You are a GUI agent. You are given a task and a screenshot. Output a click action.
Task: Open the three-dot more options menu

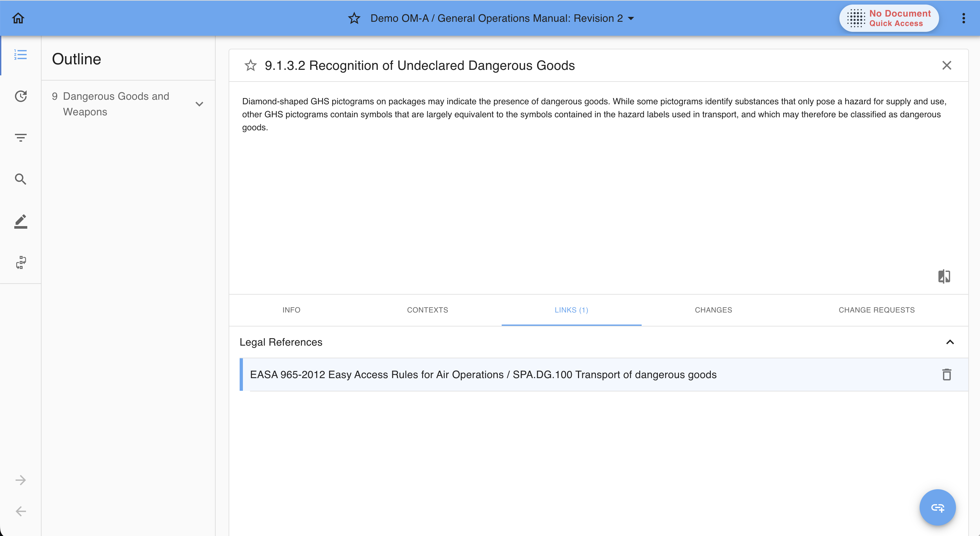coord(964,18)
